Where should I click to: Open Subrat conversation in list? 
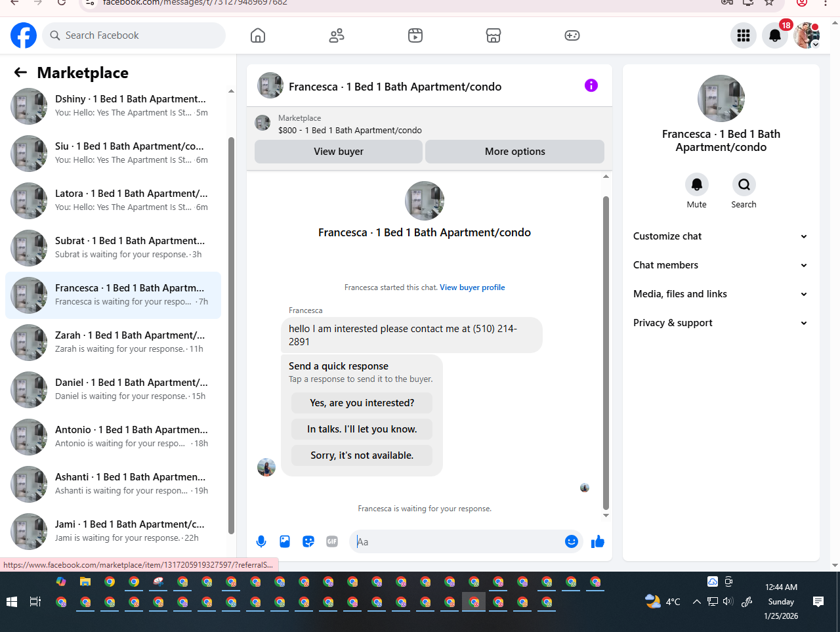click(x=113, y=248)
